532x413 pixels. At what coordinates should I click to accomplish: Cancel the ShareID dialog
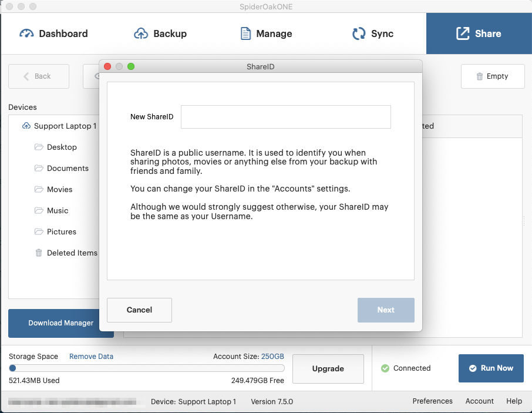click(139, 310)
